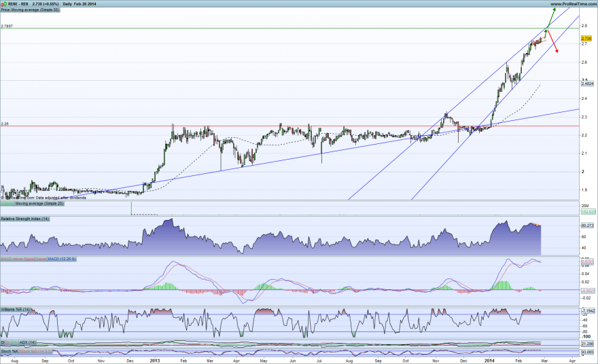Click the red 'Signal' label in MACD panel

pyautogui.click(x=41, y=259)
